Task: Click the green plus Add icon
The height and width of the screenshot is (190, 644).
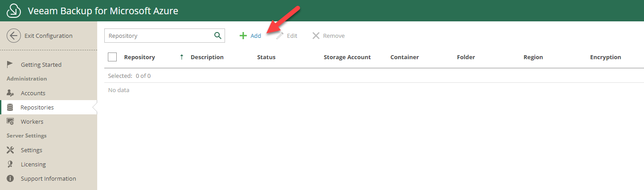Action: [243, 36]
